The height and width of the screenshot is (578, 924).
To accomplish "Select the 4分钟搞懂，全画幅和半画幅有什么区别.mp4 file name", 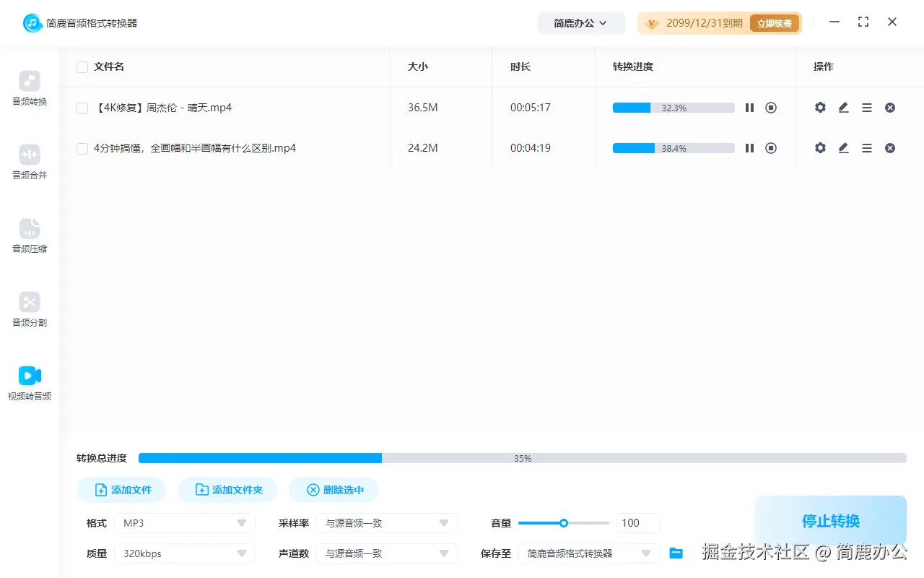I will click(195, 148).
